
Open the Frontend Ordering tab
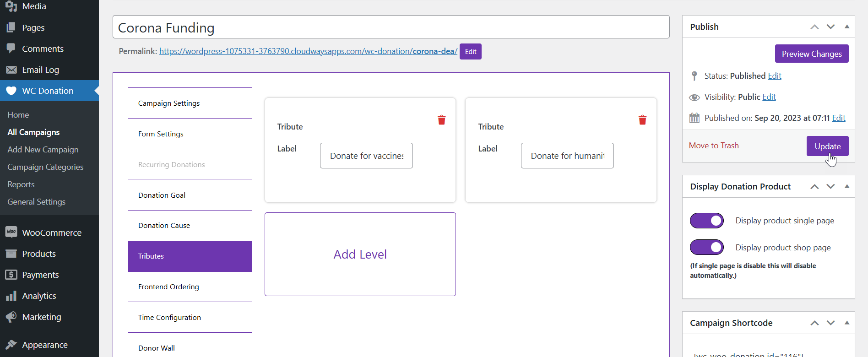(x=190, y=287)
